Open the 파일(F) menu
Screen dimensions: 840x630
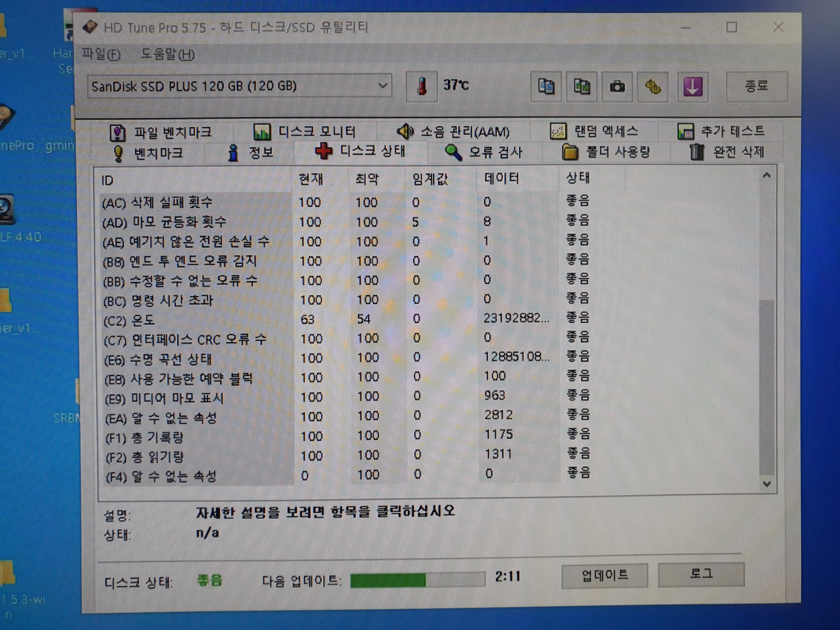101,54
